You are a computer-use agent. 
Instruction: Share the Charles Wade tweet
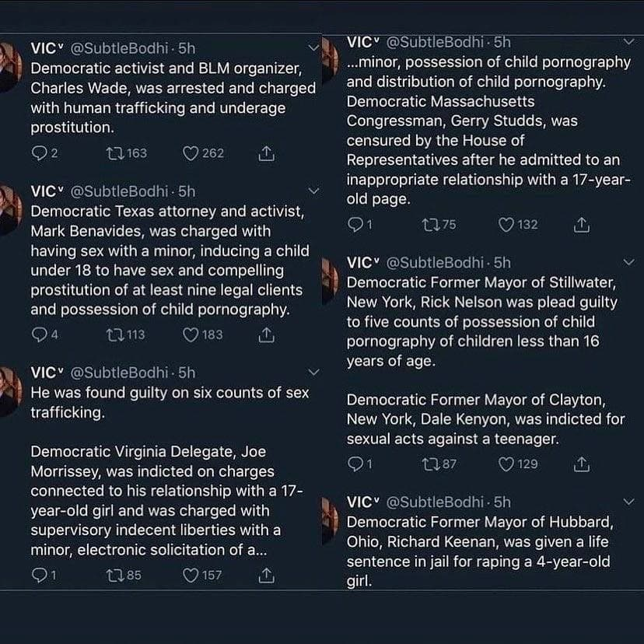266,153
